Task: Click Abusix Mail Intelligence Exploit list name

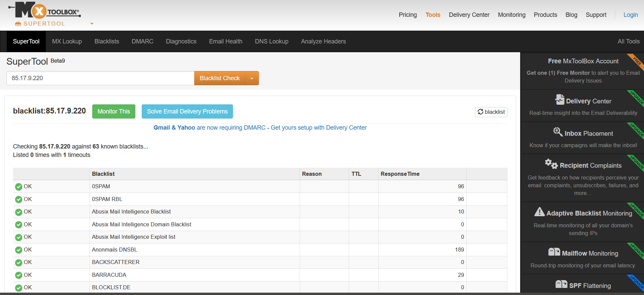Action: tap(134, 237)
